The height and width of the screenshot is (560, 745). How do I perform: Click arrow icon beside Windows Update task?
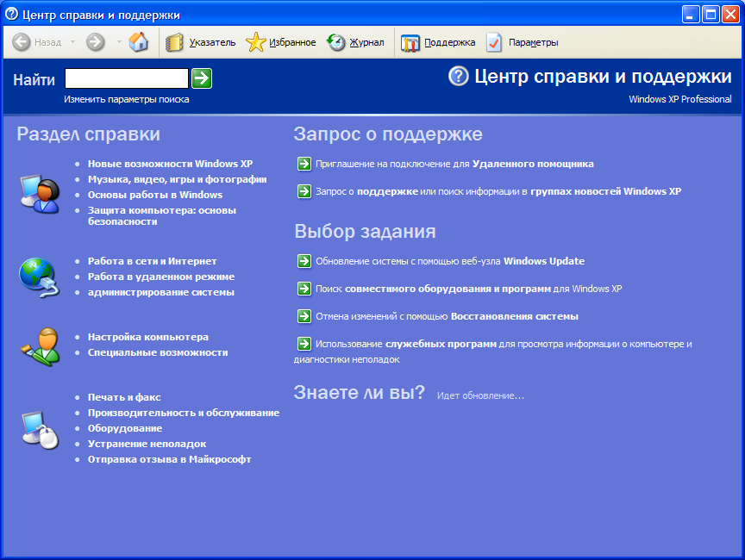(x=304, y=261)
